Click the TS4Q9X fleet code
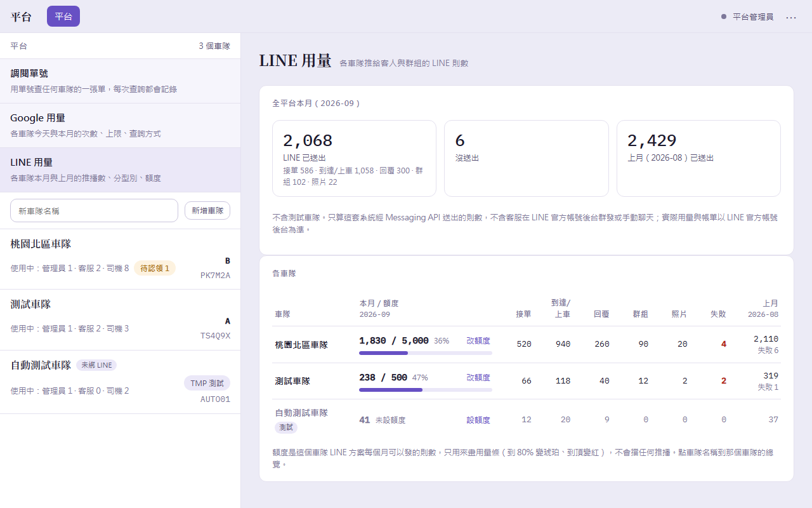 [215, 336]
